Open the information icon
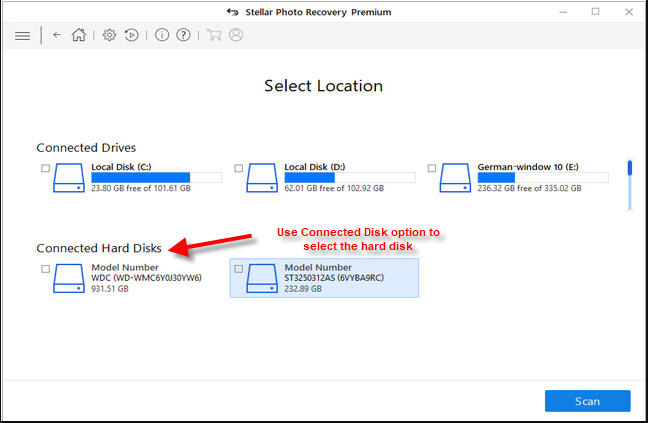 point(162,35)
